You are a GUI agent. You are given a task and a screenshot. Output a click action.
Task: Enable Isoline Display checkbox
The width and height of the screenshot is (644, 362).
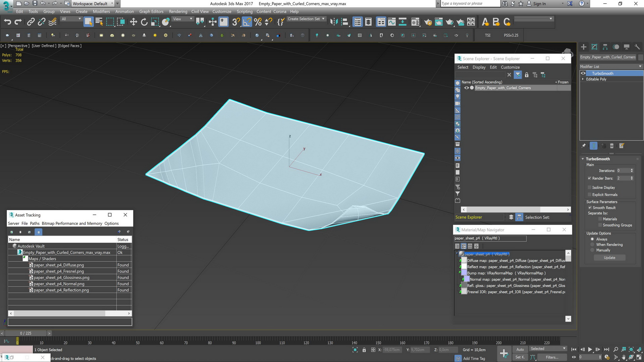(x=590, y=188)
